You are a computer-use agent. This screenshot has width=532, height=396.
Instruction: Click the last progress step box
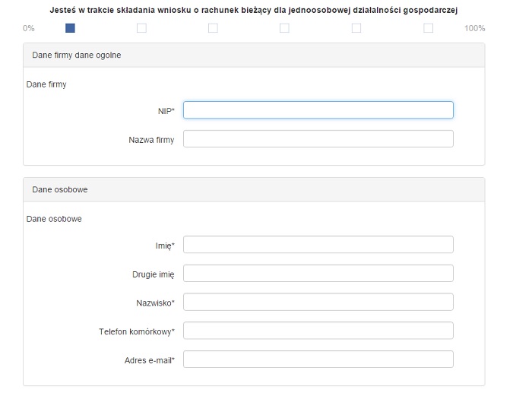pyautogui.click(x=428, y=28)
